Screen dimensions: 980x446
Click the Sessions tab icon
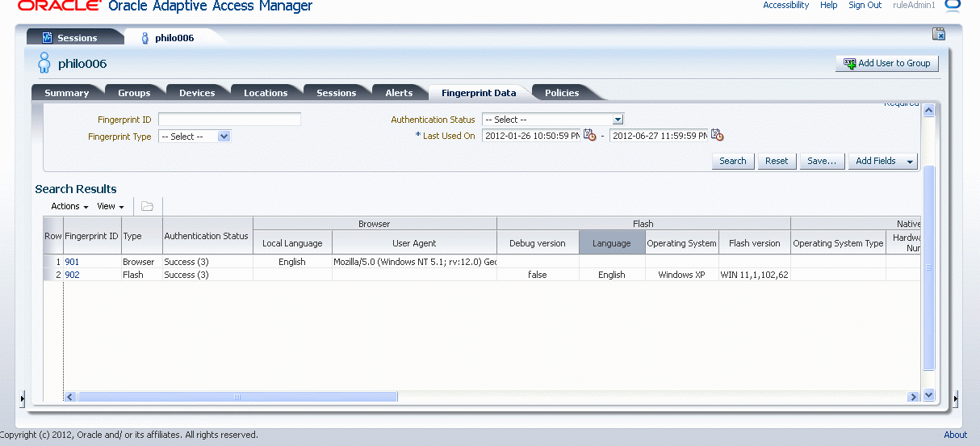(47, 38)
